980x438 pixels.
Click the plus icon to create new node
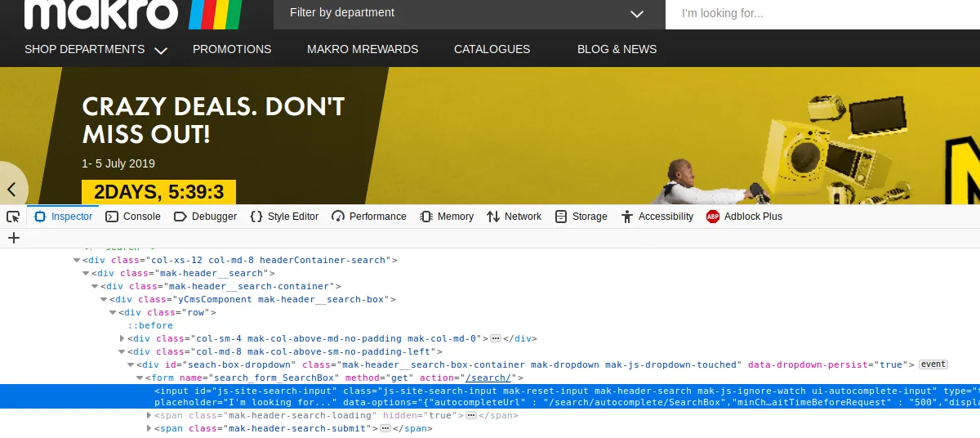point(13,238)
